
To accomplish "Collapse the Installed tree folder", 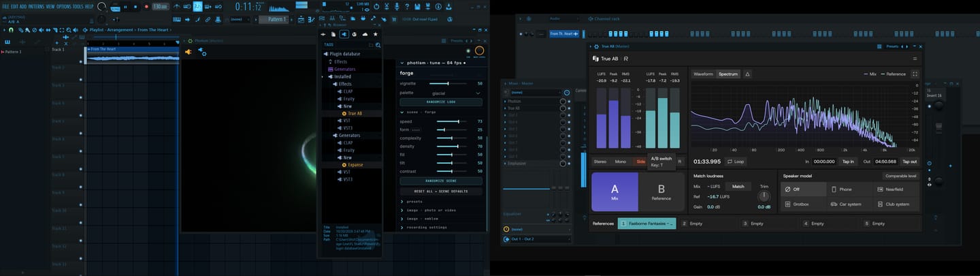I will coord(344,76).
